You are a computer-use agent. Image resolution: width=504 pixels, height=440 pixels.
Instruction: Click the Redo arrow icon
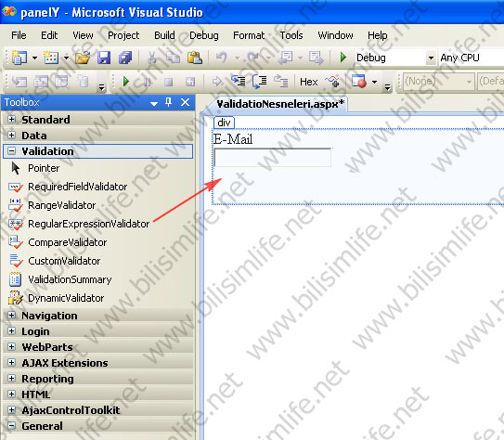tap(253, 58)
